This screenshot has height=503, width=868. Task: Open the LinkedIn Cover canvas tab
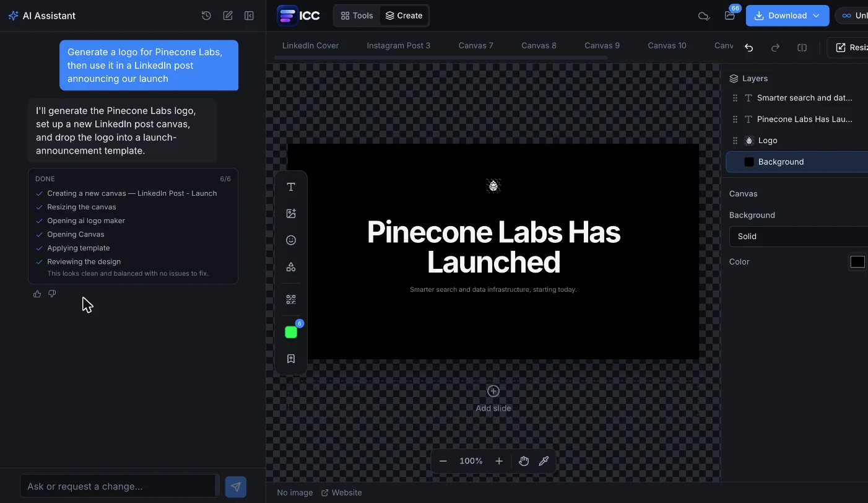(x=310, y=45)
